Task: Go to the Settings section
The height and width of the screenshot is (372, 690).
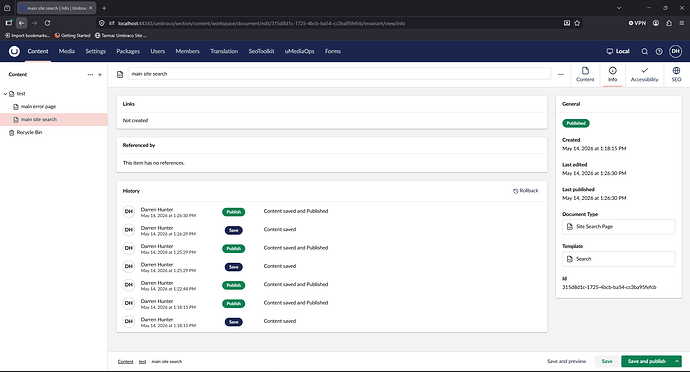Action: coord(95,52)
